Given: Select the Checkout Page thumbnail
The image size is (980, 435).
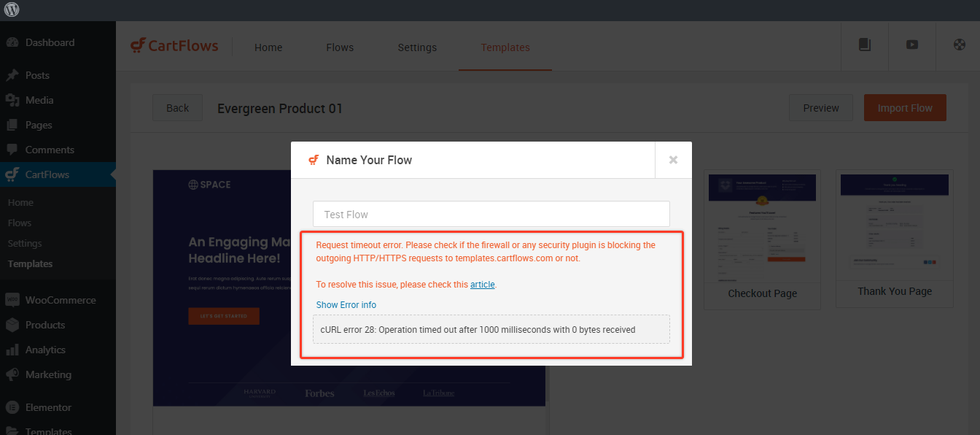Looking at the screenshot, I should (x=762, y=228).
